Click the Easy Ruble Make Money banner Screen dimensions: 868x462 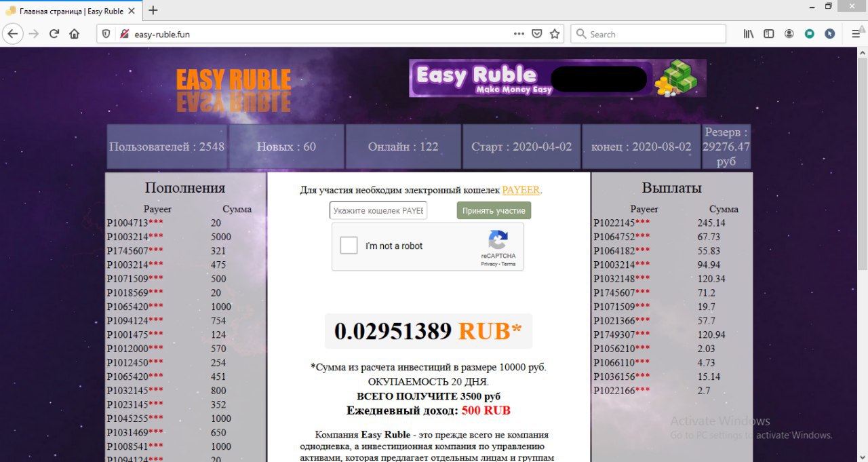click(557, 78)
